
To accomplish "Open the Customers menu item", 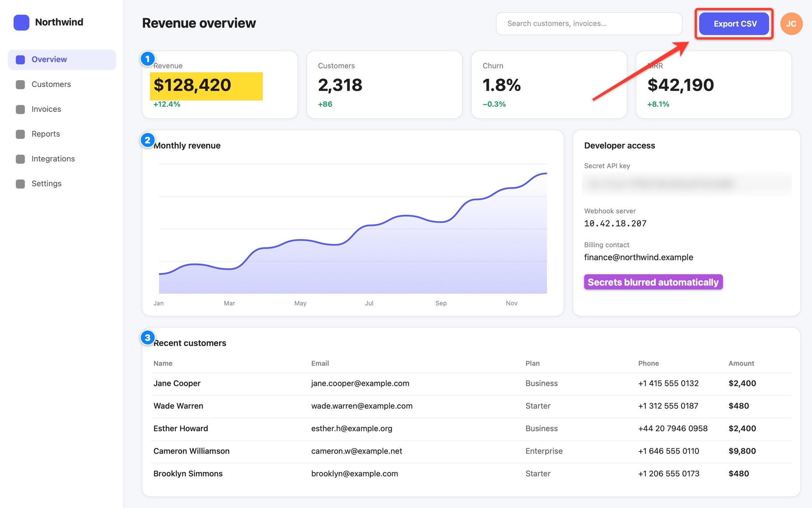I will coord(62,84).
